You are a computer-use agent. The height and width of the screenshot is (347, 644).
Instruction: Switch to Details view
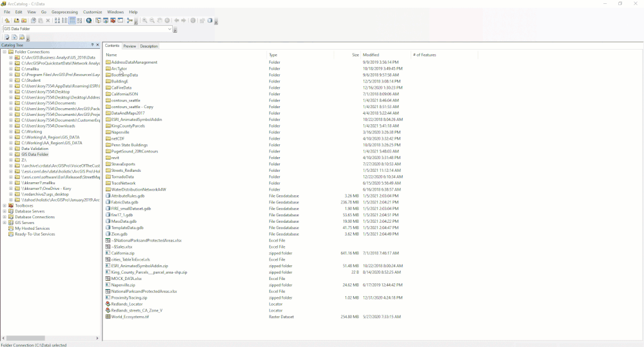click(x=72, y=21)
